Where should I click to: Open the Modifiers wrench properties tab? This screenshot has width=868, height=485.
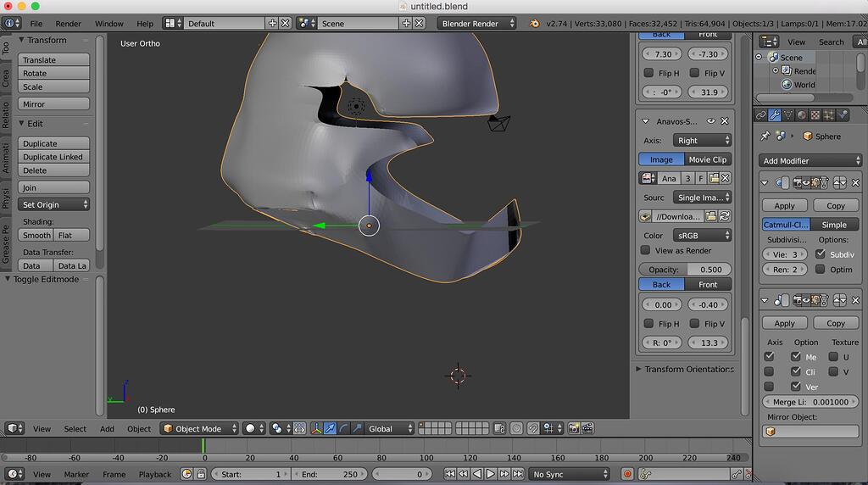coord(775,115)
